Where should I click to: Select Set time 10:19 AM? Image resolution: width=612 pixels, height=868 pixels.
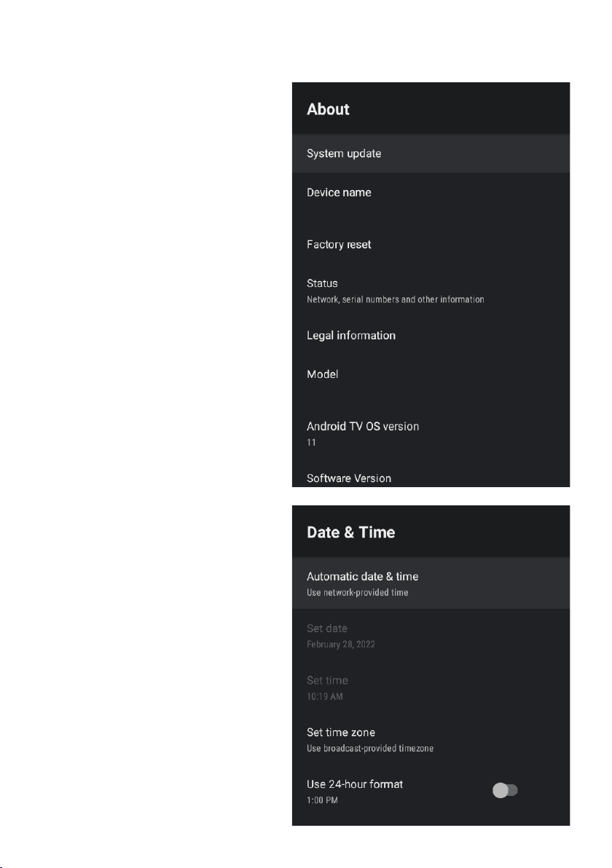(431, 687)
